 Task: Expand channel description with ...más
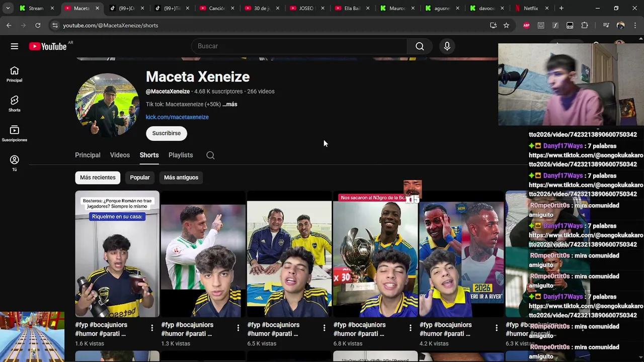(x=229, y=104)
